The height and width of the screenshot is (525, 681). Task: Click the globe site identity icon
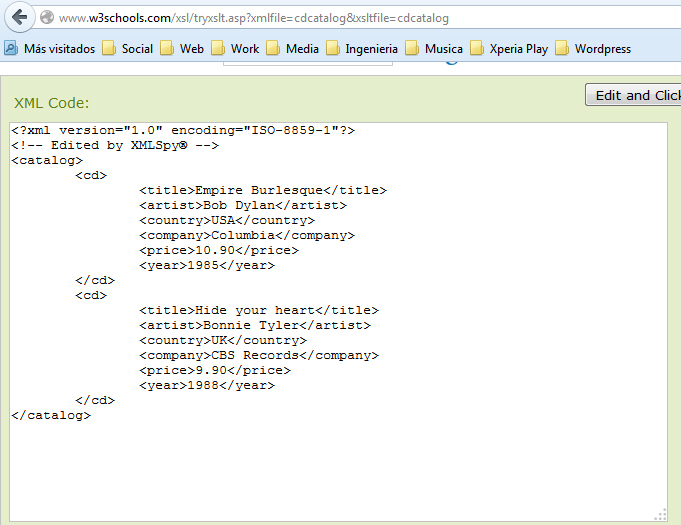pos(47,18)
